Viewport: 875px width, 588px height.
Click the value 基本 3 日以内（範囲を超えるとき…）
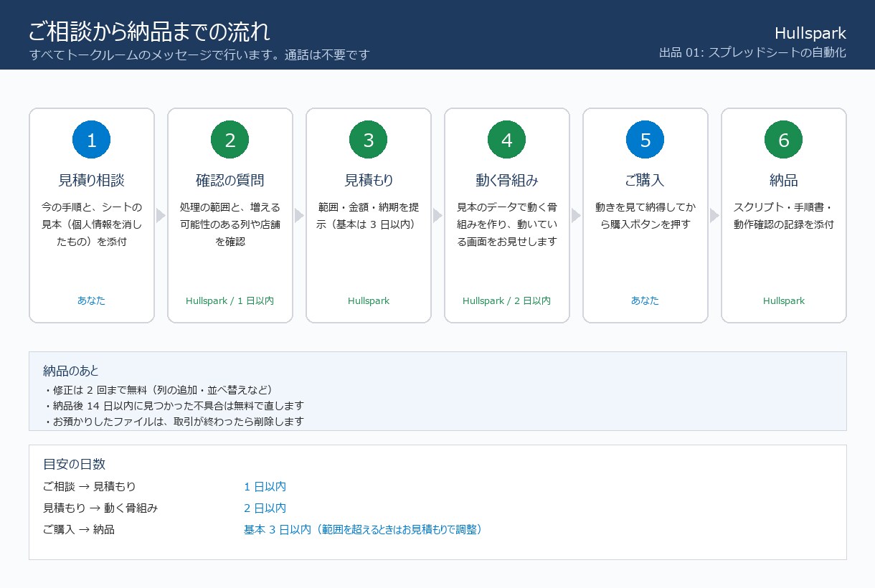tap(365, 530)
